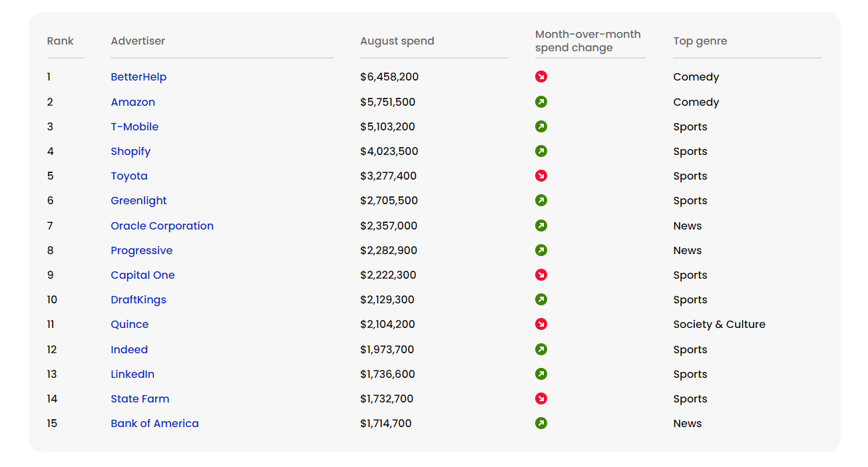Select the $2,222,300 spend value
This screenshot has height=467, width=868.
[x=389, y=275]
